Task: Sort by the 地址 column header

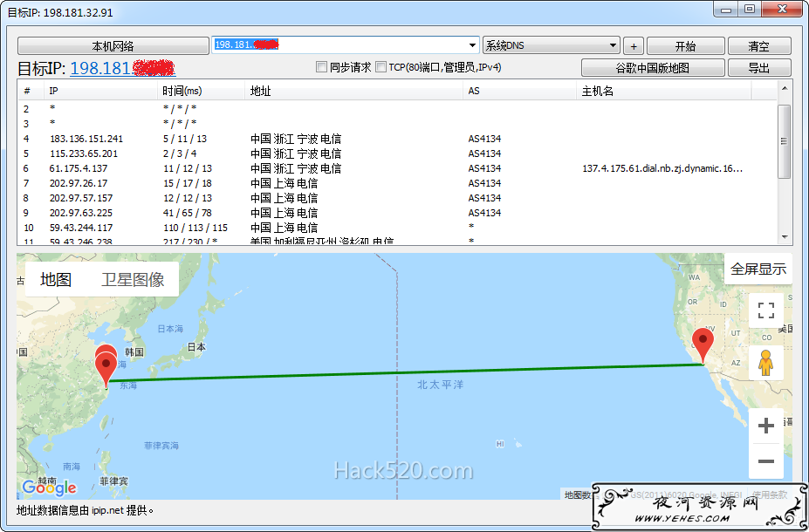Action: pos(354,91)
